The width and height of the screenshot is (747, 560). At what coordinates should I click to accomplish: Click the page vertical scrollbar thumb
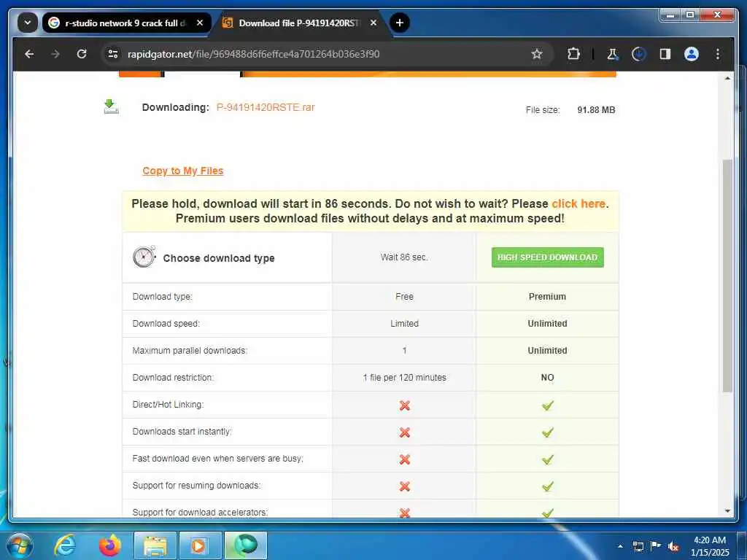pos(727,276)
